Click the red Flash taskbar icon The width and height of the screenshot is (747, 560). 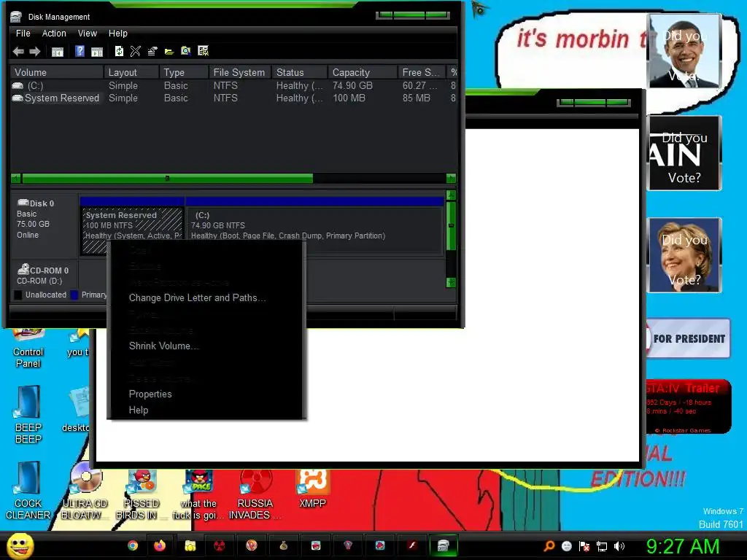(x=412, y=545)
